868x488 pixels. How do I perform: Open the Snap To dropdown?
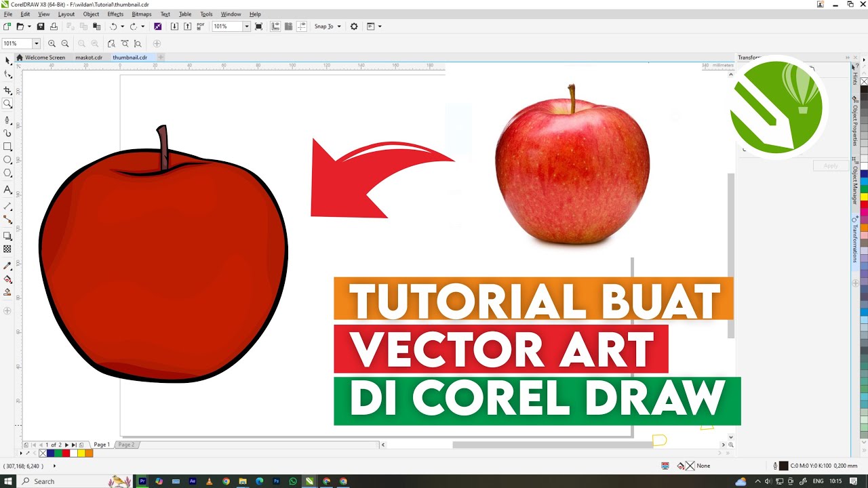[328, 26]
